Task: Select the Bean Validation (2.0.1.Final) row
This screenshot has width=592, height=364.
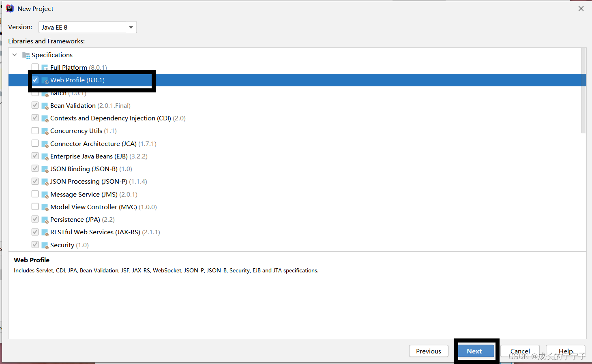Action: 297,105
